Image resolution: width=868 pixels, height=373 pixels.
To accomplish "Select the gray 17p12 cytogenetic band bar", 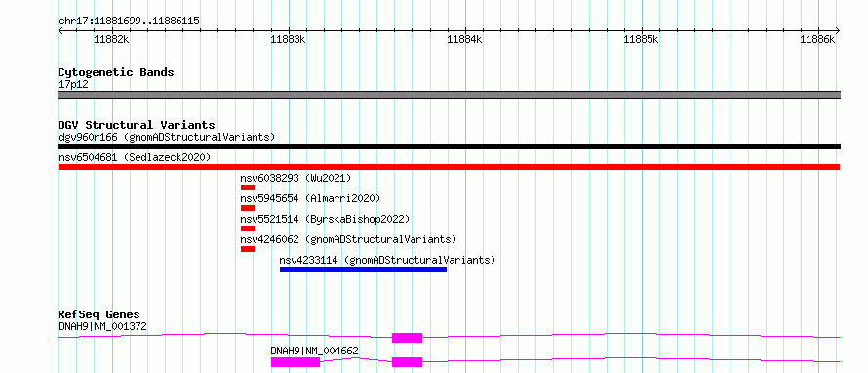I will click(x=449, y=95).
